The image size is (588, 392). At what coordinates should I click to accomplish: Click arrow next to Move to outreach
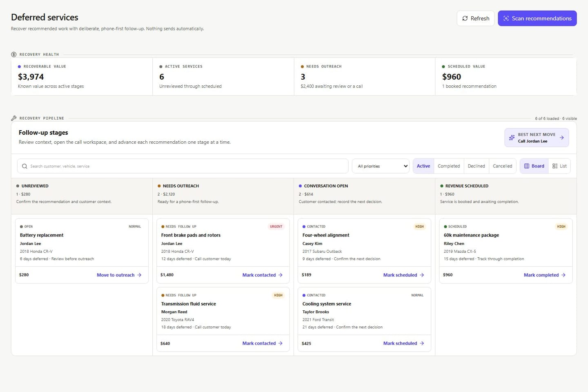point(139,275)
